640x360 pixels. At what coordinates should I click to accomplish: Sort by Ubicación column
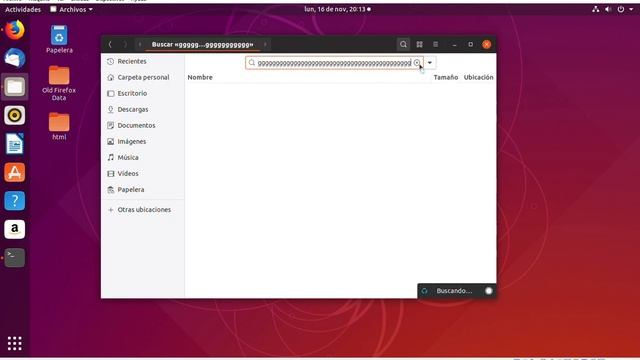point(478,77)
